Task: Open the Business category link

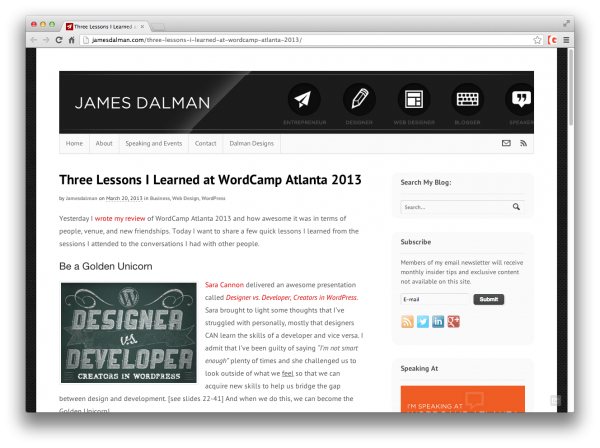Action: (160, 198)
